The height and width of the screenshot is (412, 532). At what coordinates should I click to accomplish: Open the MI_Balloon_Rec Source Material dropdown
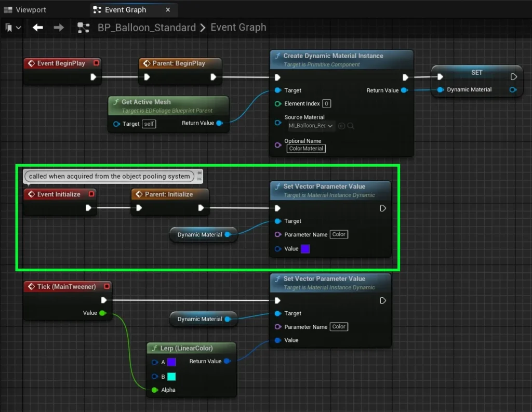pyautogui.click(x=311, y=126)
